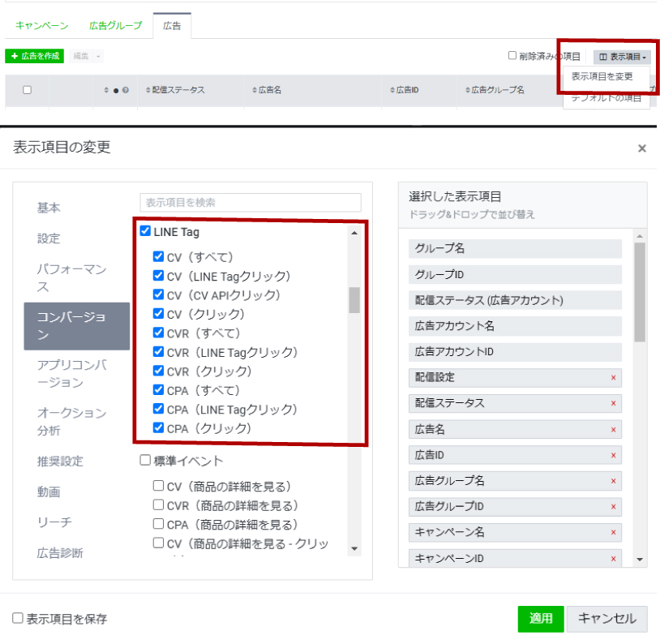Choose 表示項目を変更 menu option
Image resolution: width=660 pixels, height=644 pixels.
[x=604, y=79]
